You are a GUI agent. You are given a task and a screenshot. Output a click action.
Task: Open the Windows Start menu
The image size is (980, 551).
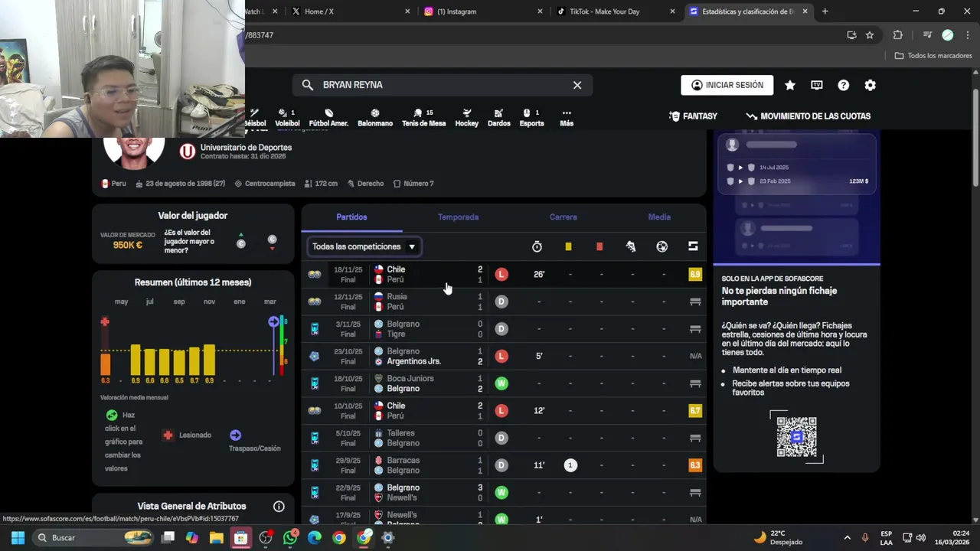click(x=18, y=538)
